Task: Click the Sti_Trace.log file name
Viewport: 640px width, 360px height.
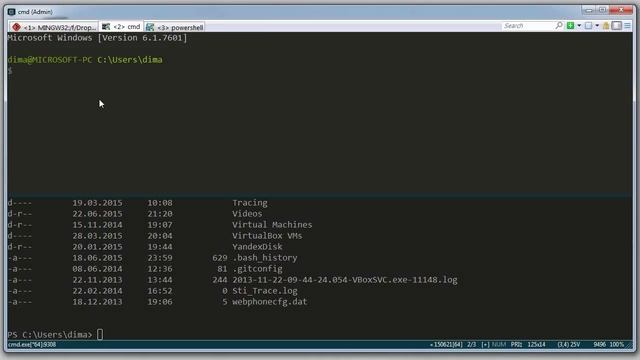Action: (265, 291)
